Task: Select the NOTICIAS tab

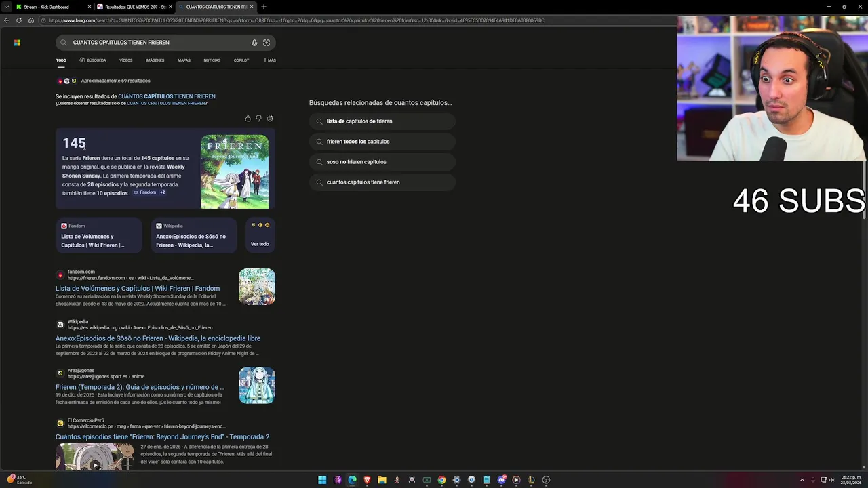Action: coord(212,60)
